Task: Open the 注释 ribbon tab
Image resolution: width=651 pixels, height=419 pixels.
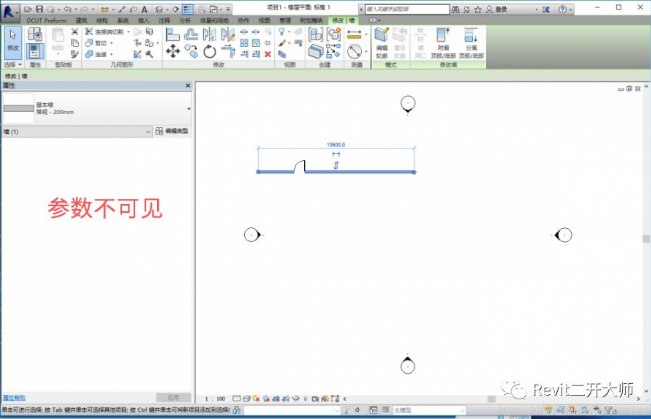Action: (x=164, y=20)
